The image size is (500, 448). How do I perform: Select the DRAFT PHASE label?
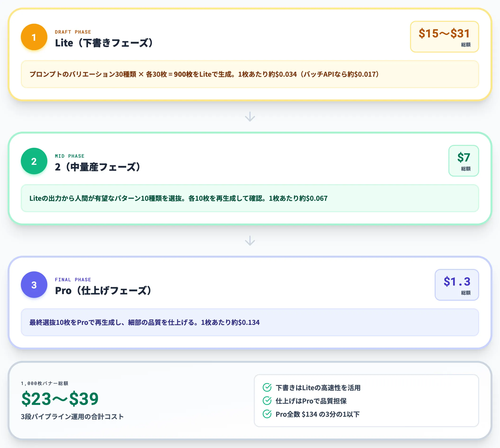click(x=73, y=32)
